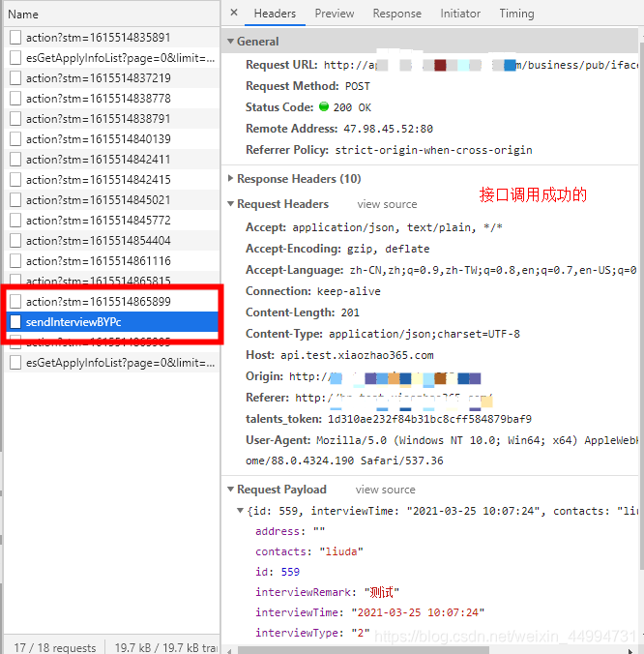Image resolution: width=644 pixels, height=654 pixels.
Task: Open the Initiator tab
Action: point(460,14)
